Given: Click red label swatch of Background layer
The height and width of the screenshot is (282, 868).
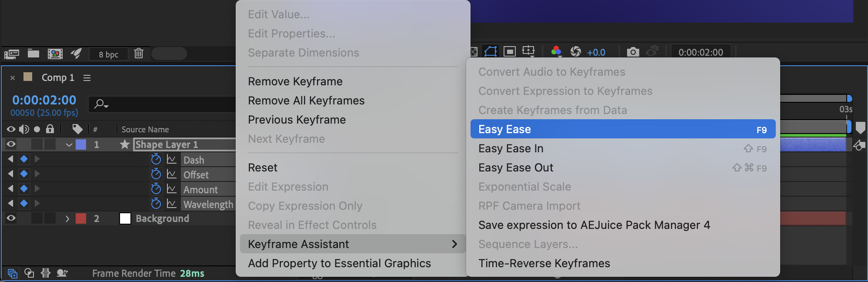Looking at the screenshot, I should [x=81, y=218].
